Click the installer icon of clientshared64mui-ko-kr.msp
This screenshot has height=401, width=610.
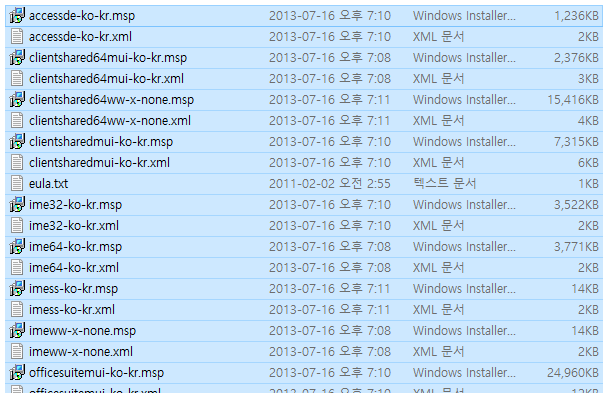pyautogui.click(x=17, y=58)
